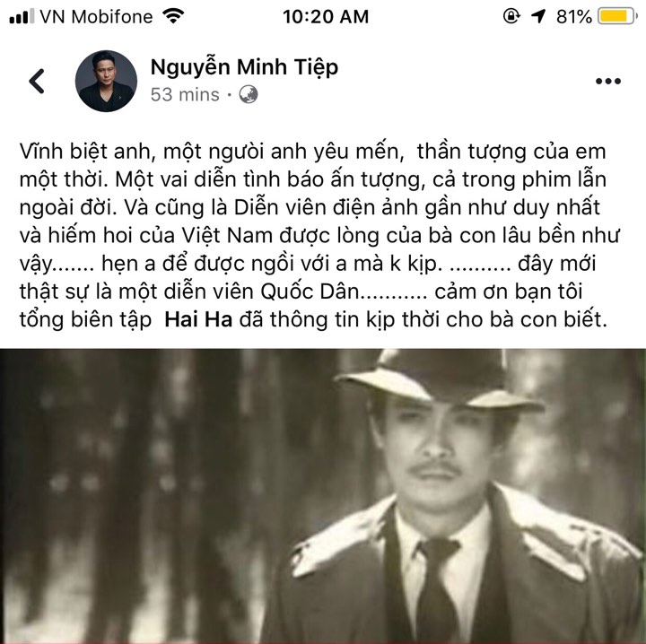This screenshot has width=646, height=644.
Task: Tap the cellular signal bars icon
Action: click(x=22, y=17)
